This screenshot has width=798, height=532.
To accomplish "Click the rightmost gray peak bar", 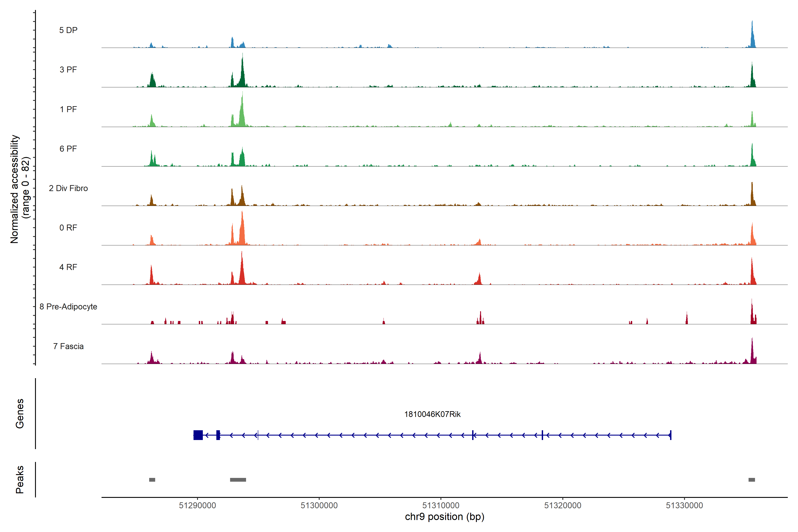I will (751, 480).
